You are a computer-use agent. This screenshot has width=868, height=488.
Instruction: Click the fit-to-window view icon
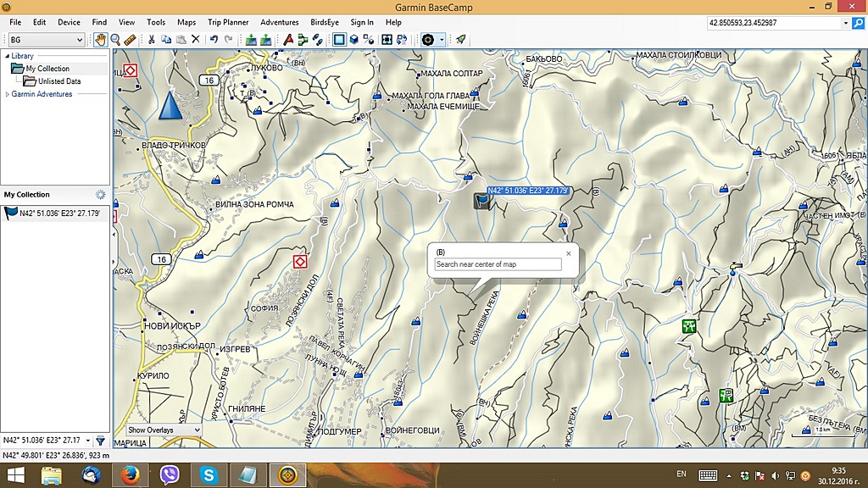point(387,39)
